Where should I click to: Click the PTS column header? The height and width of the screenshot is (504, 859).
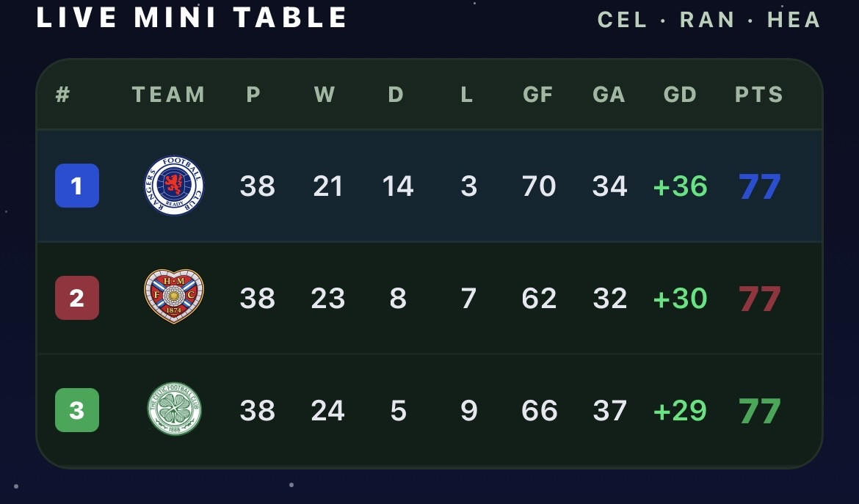pyautogui.click(x=758, y=95)
